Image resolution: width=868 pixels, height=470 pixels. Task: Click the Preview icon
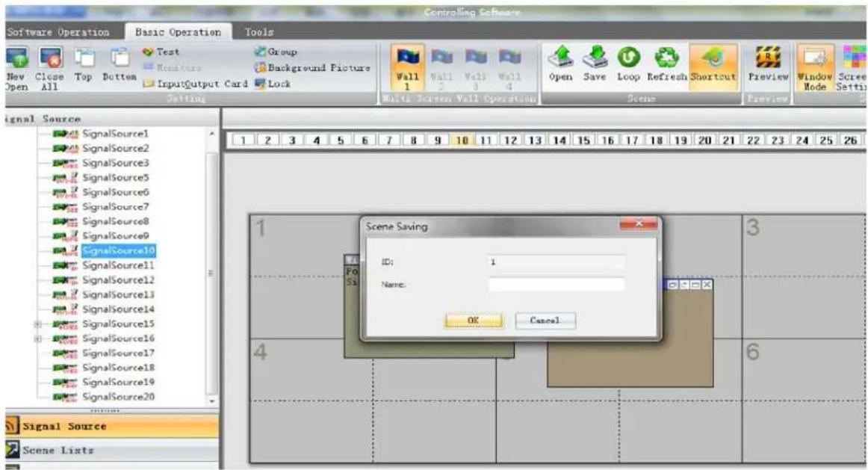pos(769,64)
